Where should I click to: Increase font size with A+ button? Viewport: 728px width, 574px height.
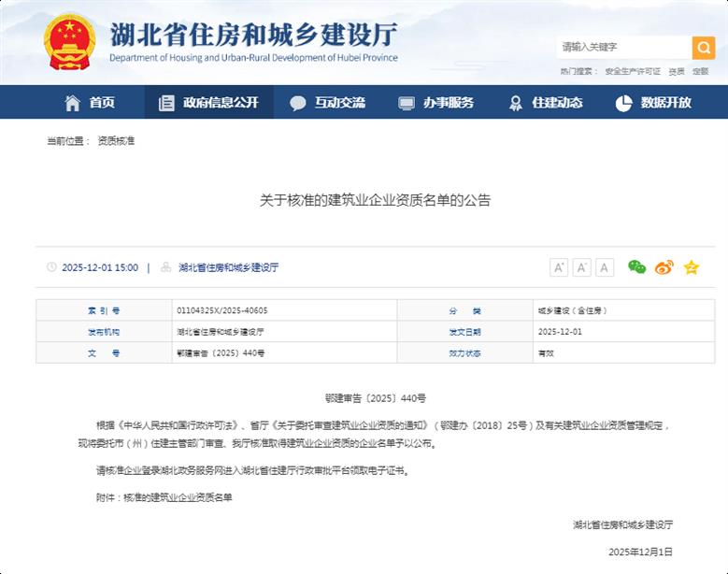(x=559, y=267)
